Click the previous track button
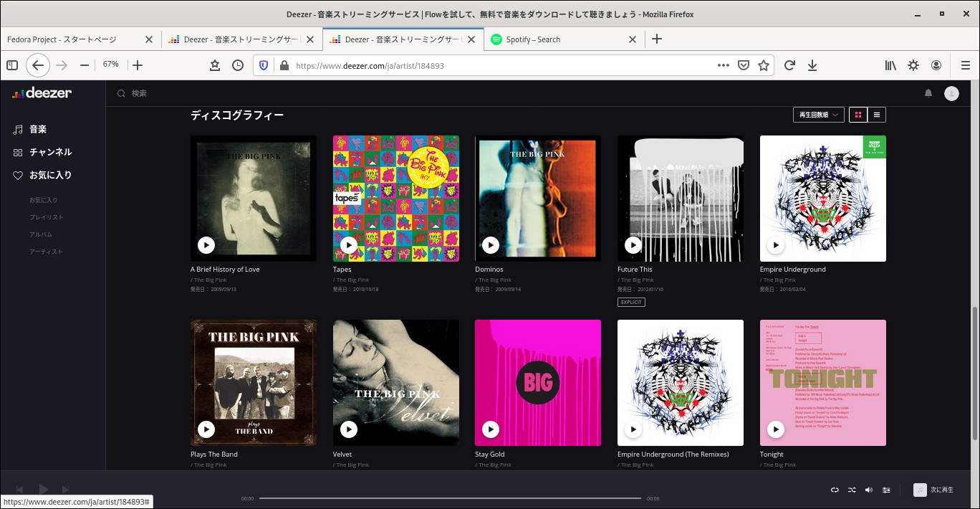Image resolution: width=980 pixels, height=509 pixels. (20, 490)
